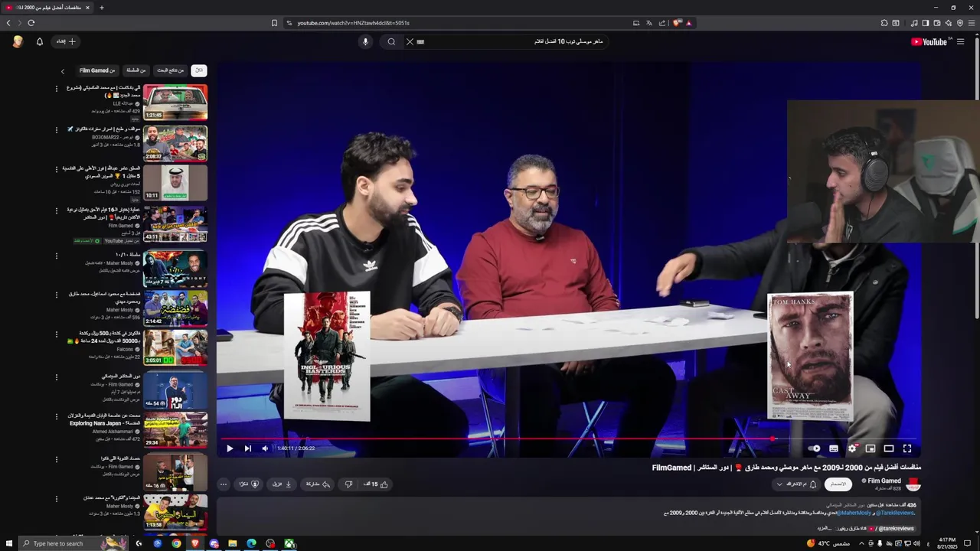This screenshot has height=551, width=980.
Task: Select the 'All' filter chip
Action: click(198, 70)
